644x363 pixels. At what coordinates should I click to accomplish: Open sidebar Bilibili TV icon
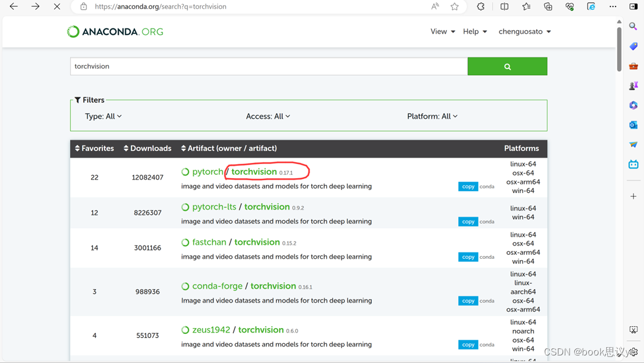(x=634, y=164)
